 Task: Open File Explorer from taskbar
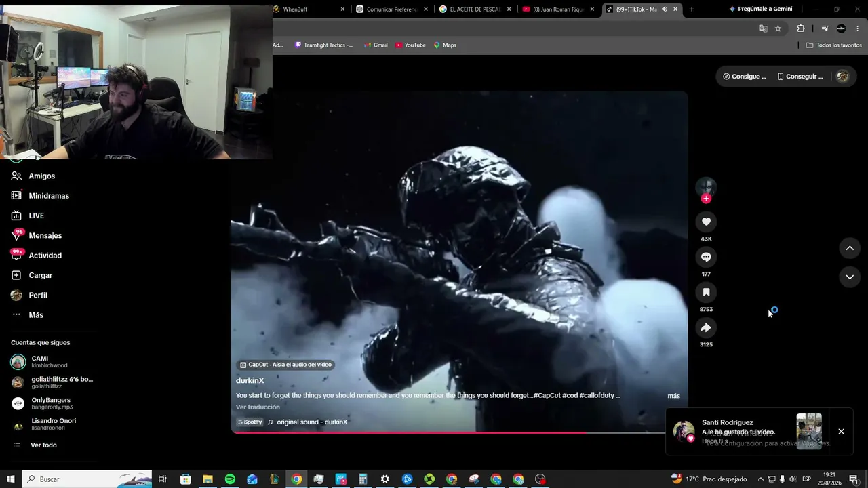point(208,479)
